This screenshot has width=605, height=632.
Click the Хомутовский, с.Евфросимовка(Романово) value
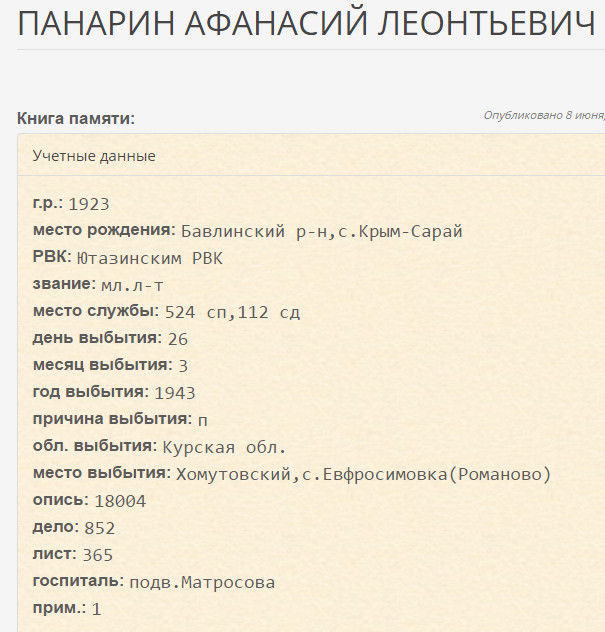(363, 474)
